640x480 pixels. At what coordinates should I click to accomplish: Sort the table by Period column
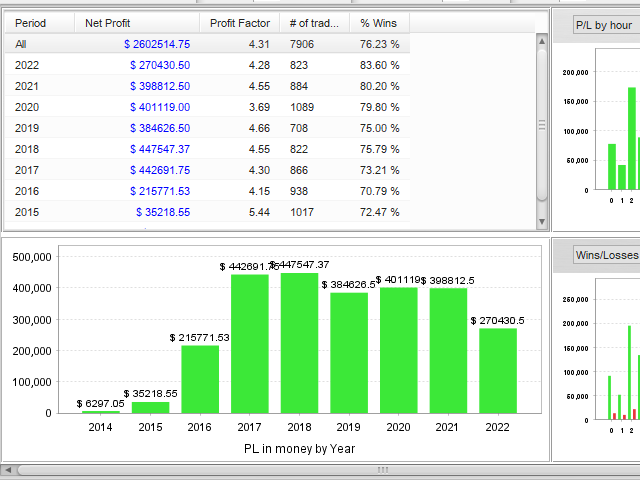(40, 23)
